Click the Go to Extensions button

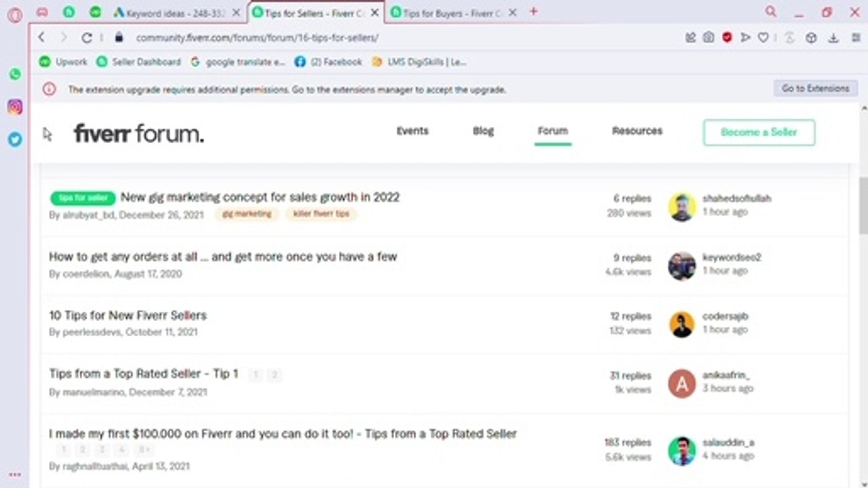pyautogui.click(x=815, y=89)
